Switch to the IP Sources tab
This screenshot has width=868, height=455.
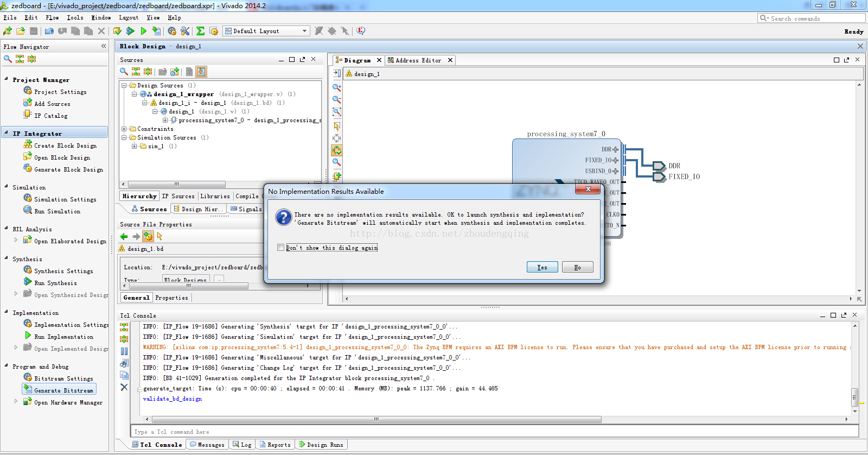pyautogui.click(x=178, y=196)
